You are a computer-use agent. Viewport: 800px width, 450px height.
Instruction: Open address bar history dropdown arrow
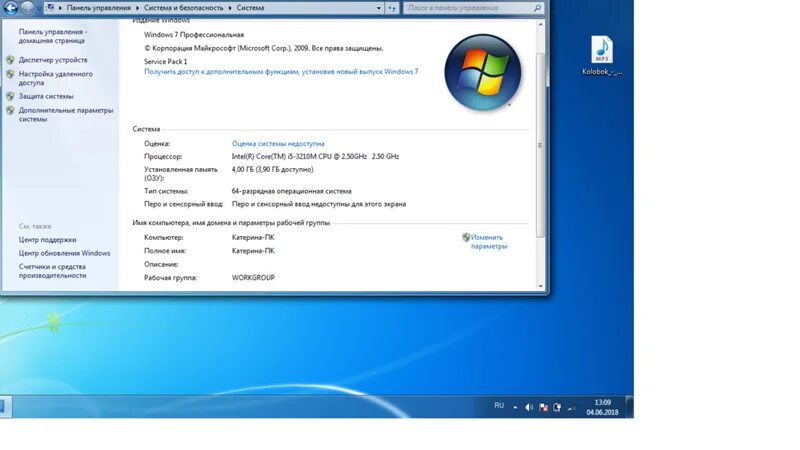coord(379,8)
